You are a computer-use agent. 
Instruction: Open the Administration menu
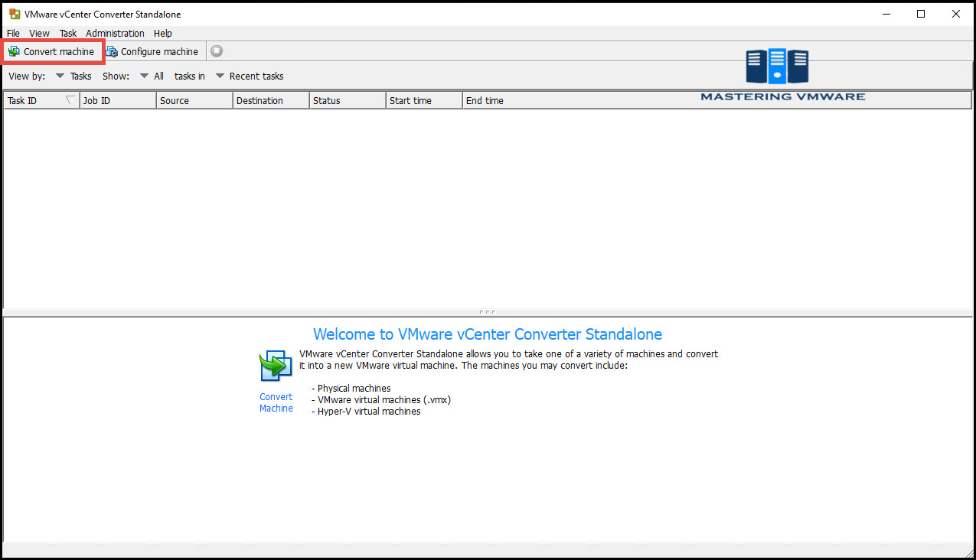point(115,33)
